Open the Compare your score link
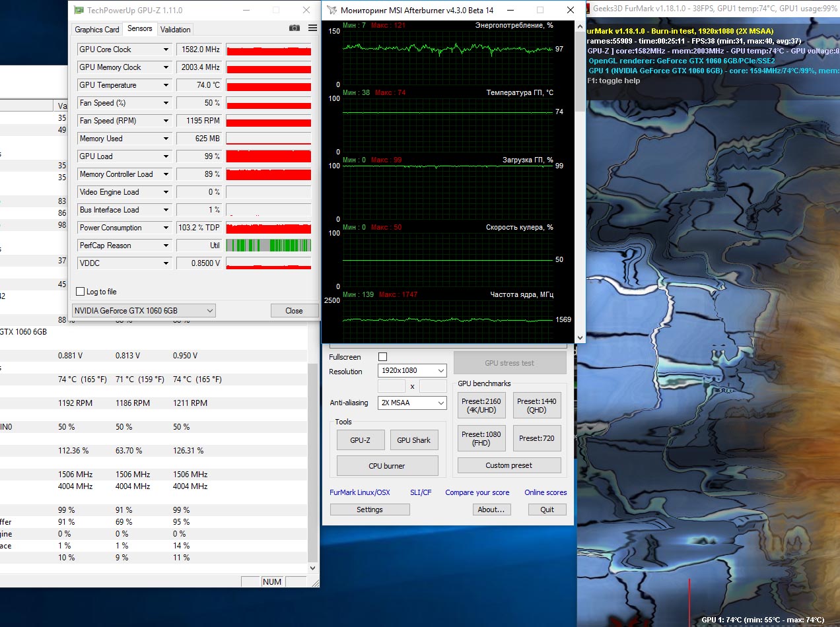This screenshot has width=840, height=627. click(x=477, y=492)
